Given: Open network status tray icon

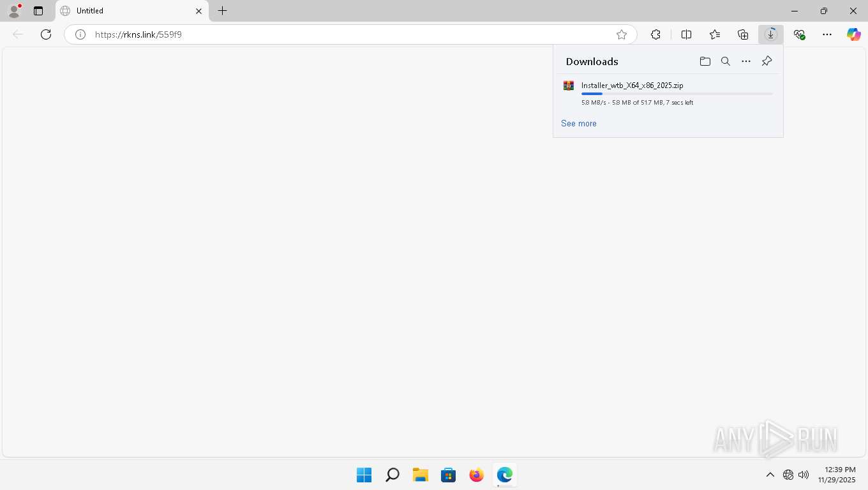Looking at the screenshot, I should click(x=788, y=475).
